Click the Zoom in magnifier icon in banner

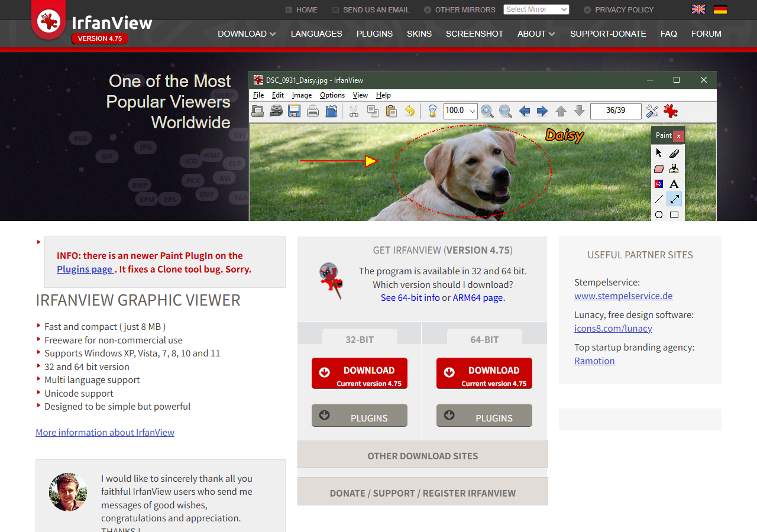click(487, 111)
